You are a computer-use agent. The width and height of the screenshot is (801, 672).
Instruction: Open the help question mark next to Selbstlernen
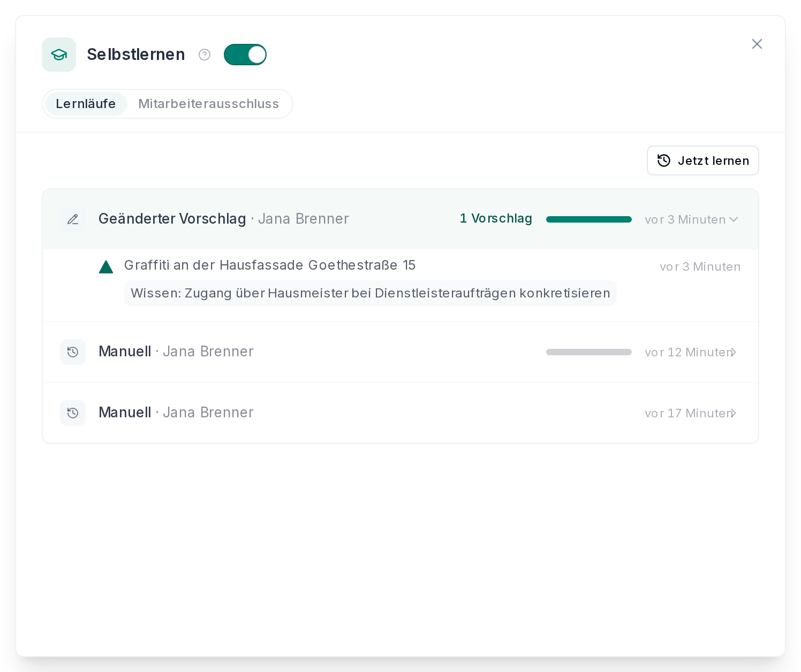[x=205, y=55]
